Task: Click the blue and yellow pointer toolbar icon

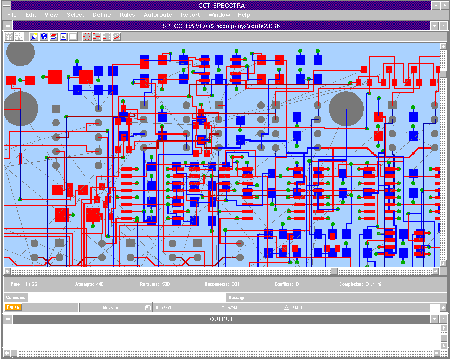Action: click(33, 37)
